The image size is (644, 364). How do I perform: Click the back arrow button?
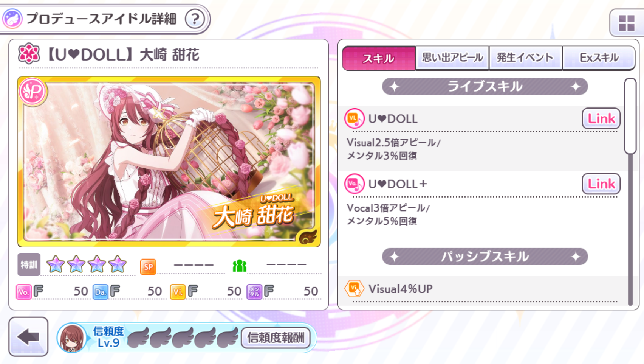pos(28,336)
